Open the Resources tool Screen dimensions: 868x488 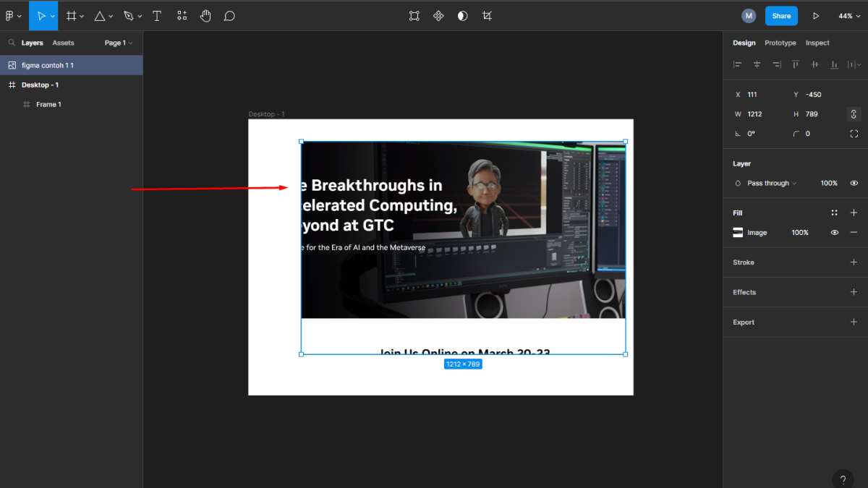(182, 15)
